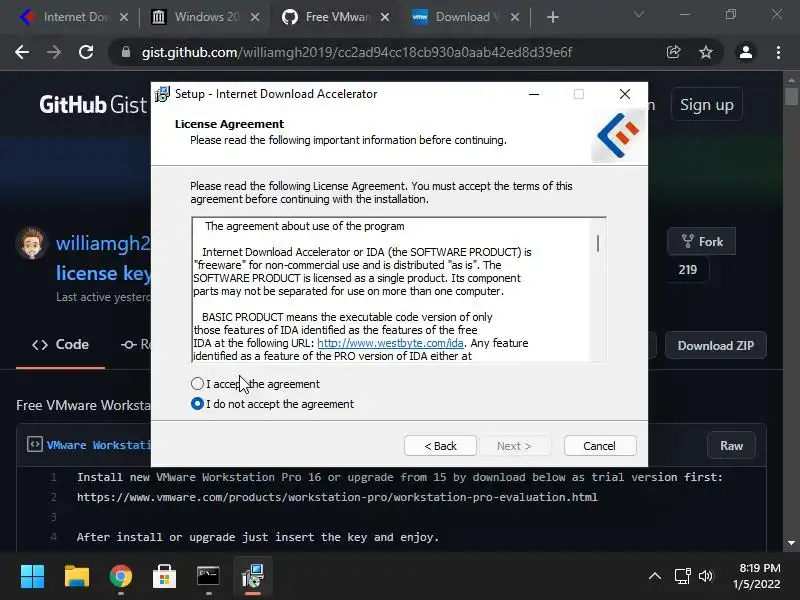Viewport: 800px width, 600px height.
Task: Click the page scrollbar down arrow
Action: pos(791,543)
